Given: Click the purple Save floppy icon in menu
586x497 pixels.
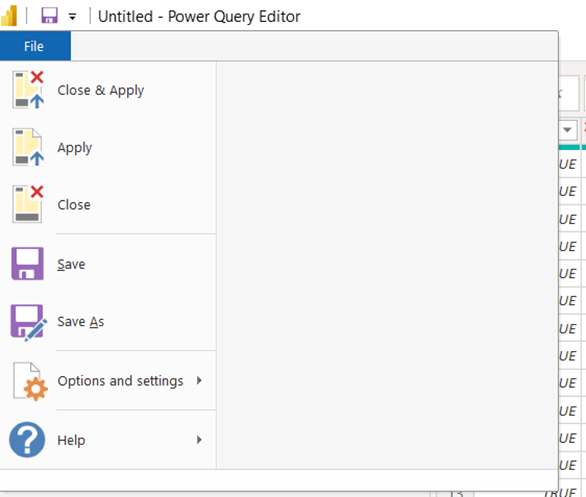Looking at the screenshot, I should pyautogui.click(x=28, y=263).
